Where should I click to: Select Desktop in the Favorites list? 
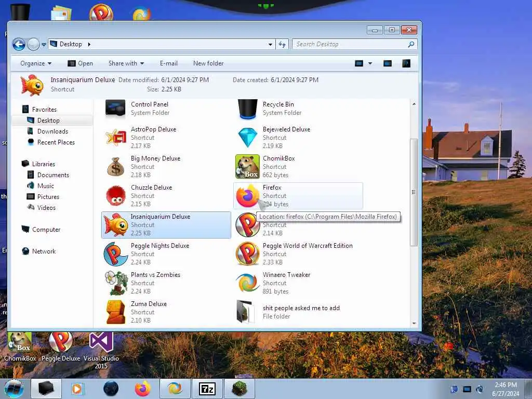coord(48,121)
